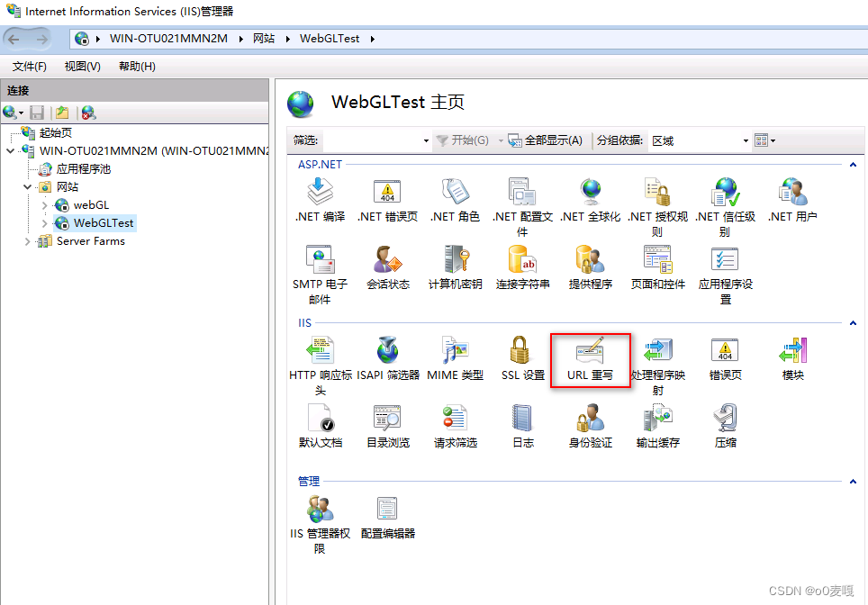Click the save icon in 连接 toolbar

(x=37, y=113)
